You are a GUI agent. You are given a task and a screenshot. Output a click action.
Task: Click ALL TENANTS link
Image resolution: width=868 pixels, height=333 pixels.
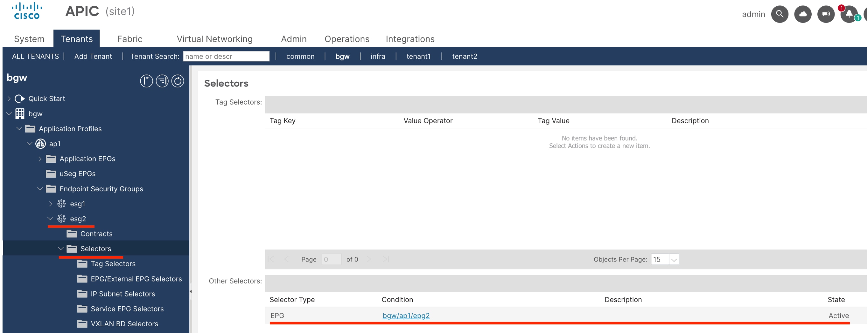pyautogui.click(x=35, y=56)
